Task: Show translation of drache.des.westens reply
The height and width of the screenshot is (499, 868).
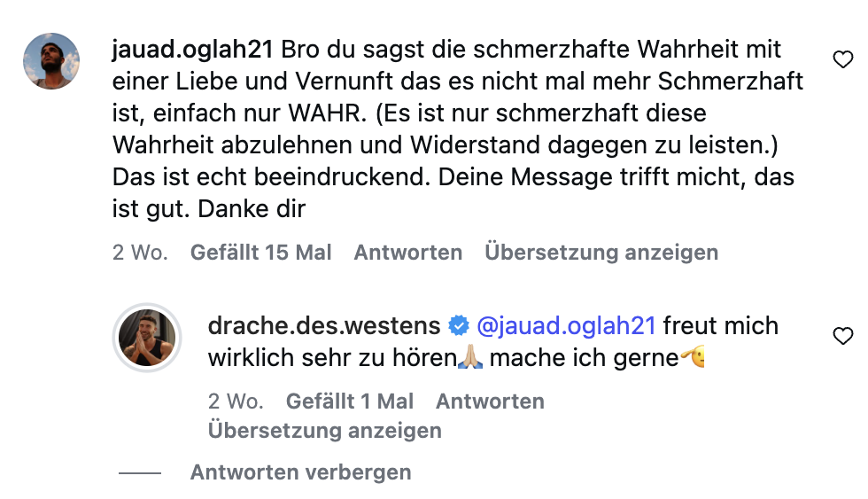Action: pos(324,431)
